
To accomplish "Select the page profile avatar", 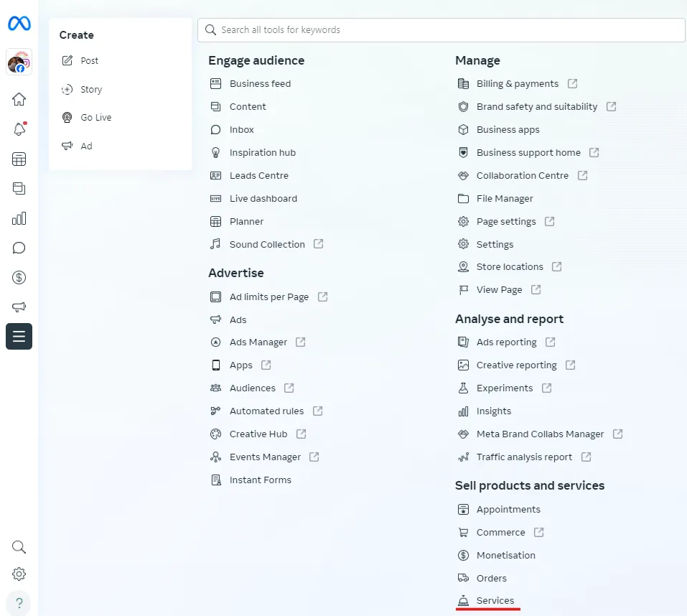I will click(x=19, y=63).
